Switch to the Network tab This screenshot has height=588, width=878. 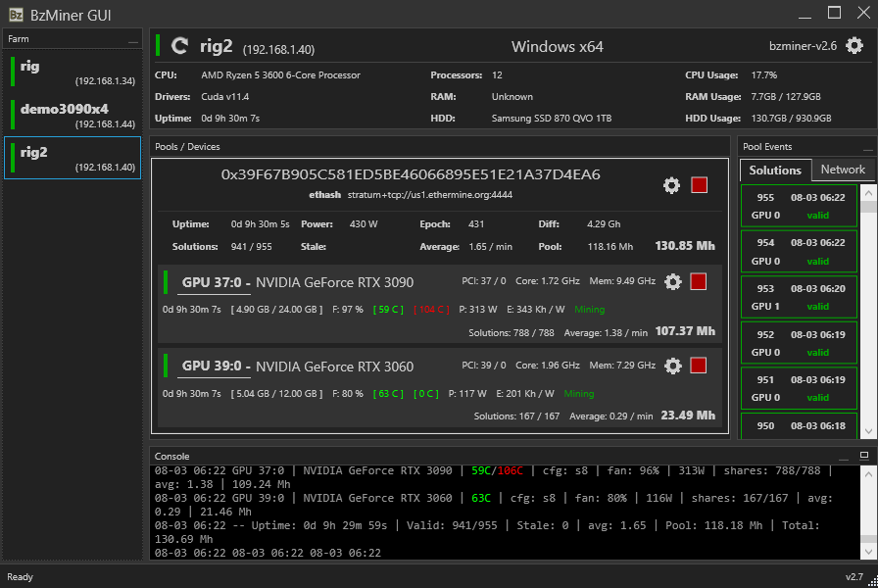pyautogui.click(x=843, y=170)
